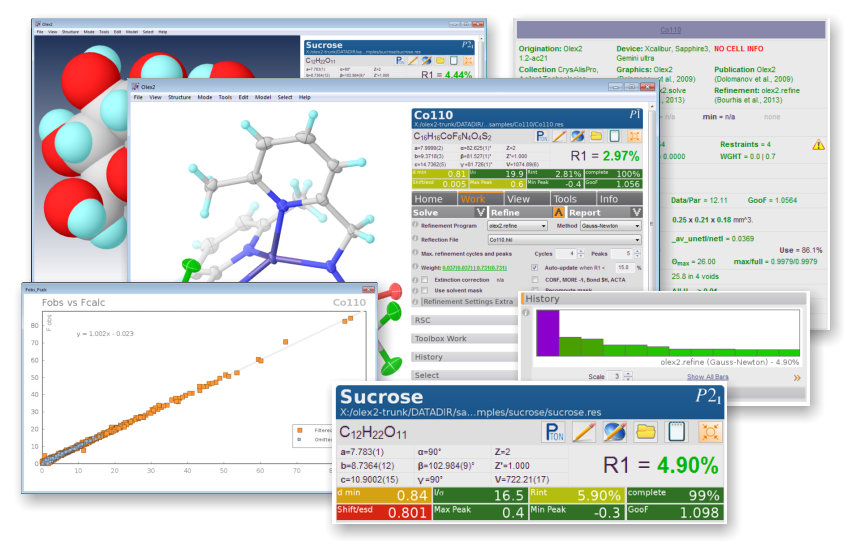The width and height of the screenshot is (859, 556).
Task: Click the info icon beside Max. refinement cycles
Action: (415, 253)
